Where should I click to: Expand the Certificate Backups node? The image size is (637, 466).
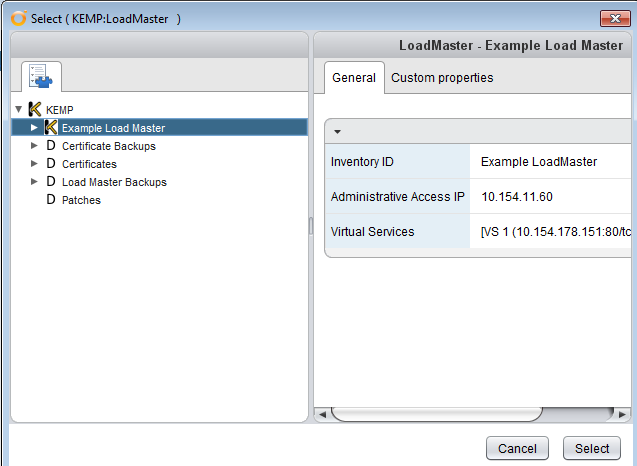34,145
